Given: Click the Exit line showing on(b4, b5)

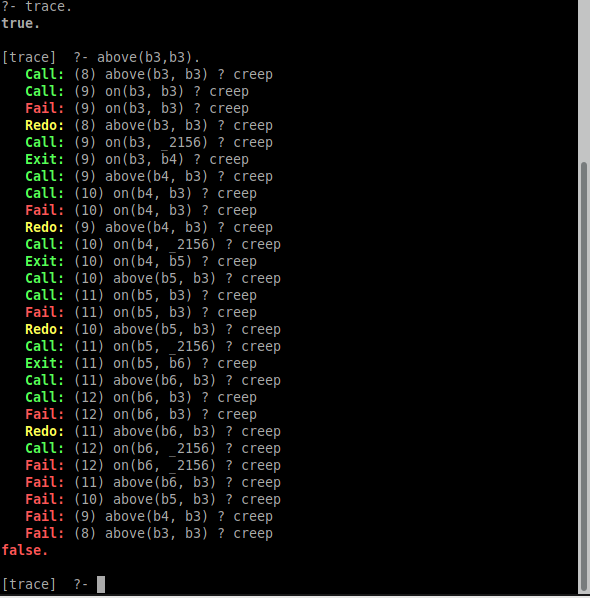Looking at the screenshot, I should (x=141, y=261).
